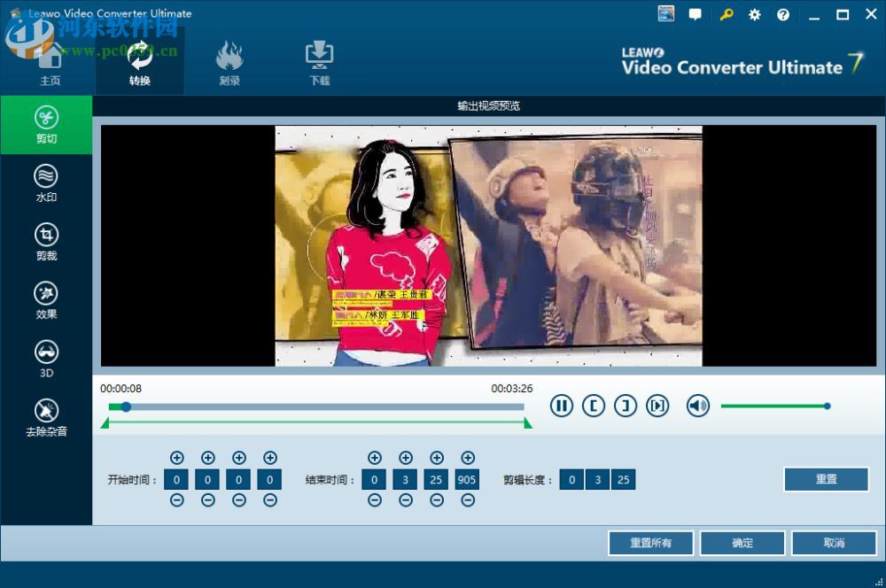The height and width of the screenshot is (588, 886).
Task: Open the 去除杂音 noise removal tool
Action: 46,415
